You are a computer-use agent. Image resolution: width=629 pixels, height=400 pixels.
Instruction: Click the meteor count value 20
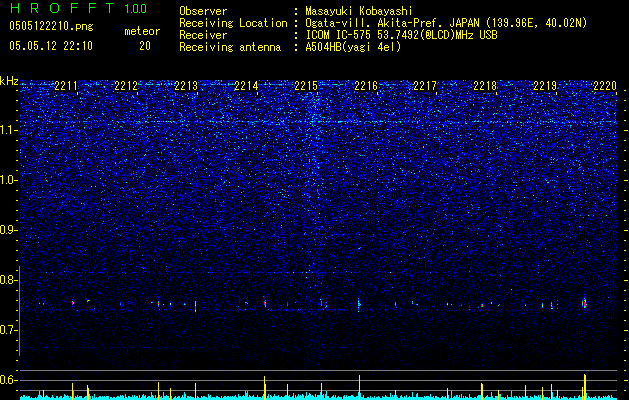(x=145, y=46)
